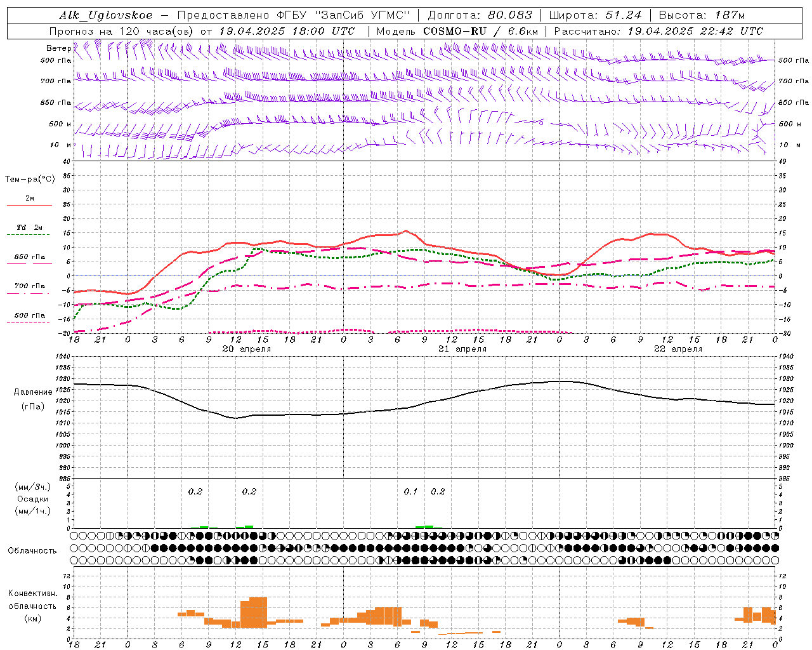Screen dimensions: 812x650
Task: Click the Осадки precipitation label
Action: coord(33,499)
